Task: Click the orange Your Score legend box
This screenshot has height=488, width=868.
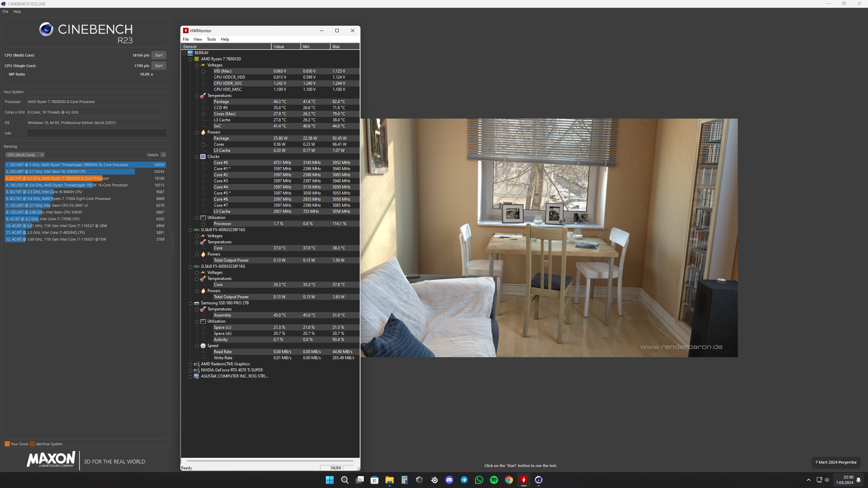Action: 7,444
